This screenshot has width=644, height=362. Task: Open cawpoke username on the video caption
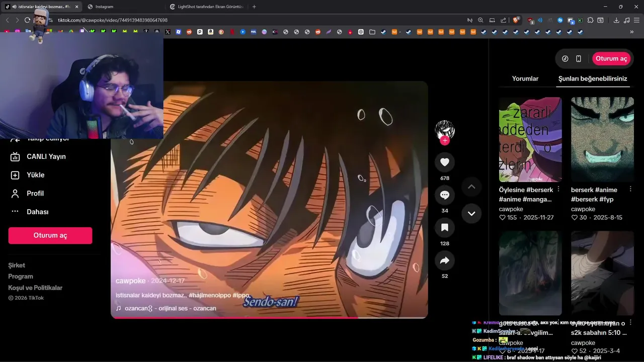click(x=130, y=281)
